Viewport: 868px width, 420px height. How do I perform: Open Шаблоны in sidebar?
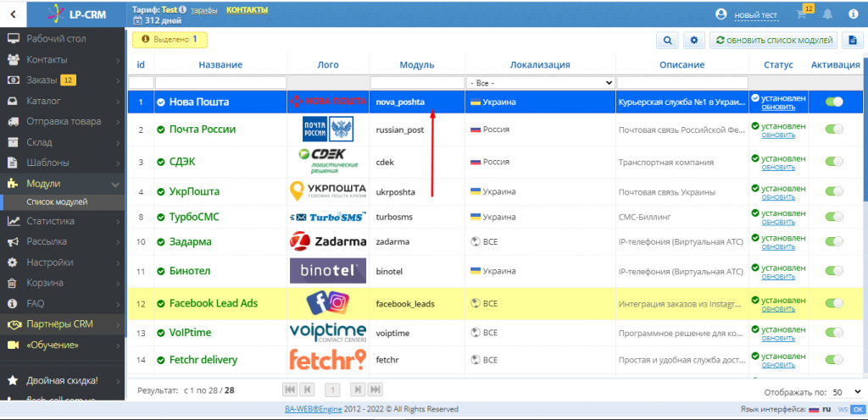tap(63, 163)
